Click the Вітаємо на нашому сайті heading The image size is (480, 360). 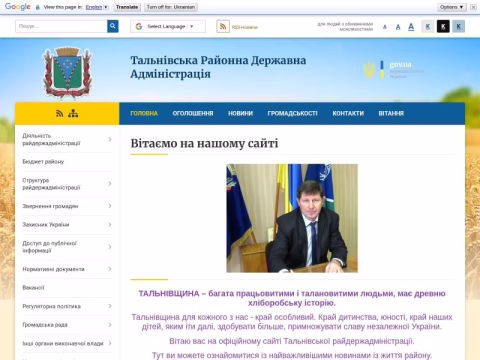[204, 143]
